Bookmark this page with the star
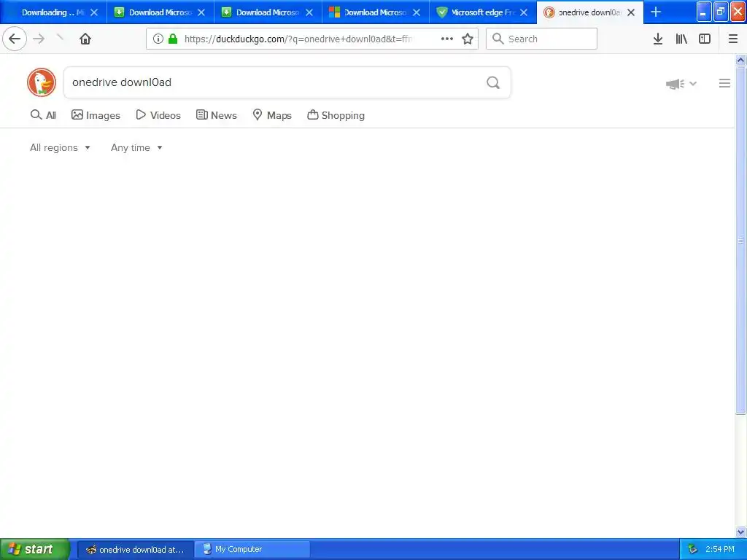This screenshot has height=560, width=747. click(x=468, y=39)
